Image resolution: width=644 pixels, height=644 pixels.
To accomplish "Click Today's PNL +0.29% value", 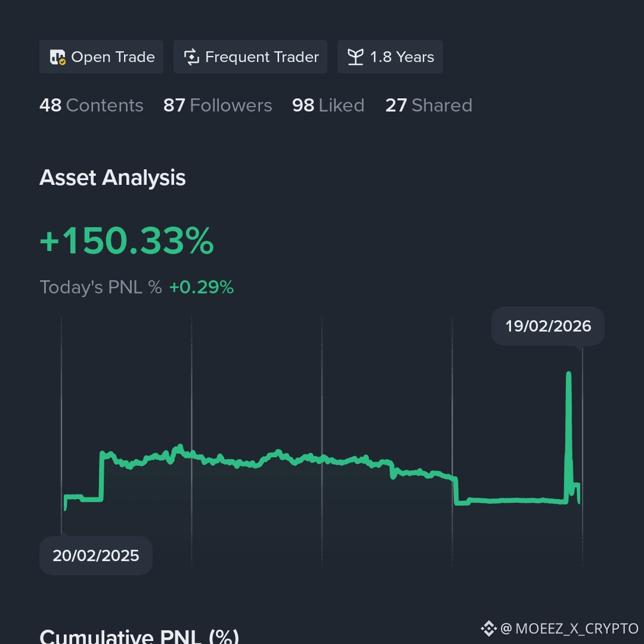I will coord(202,287).
